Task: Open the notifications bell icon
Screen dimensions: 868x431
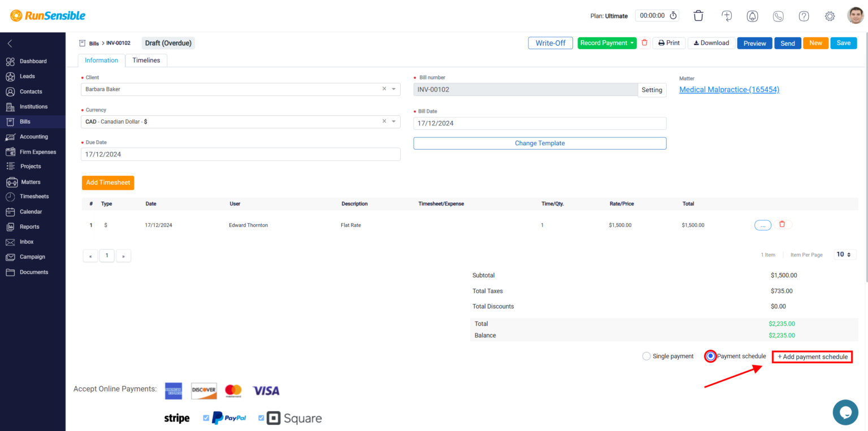Action: point(753,16)
